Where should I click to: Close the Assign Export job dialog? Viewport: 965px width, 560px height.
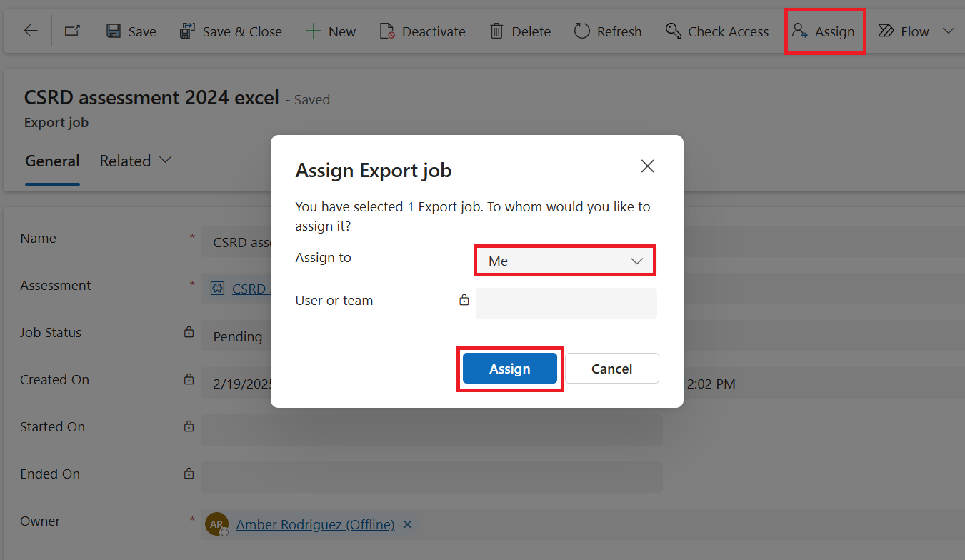(x=648, y=166)
